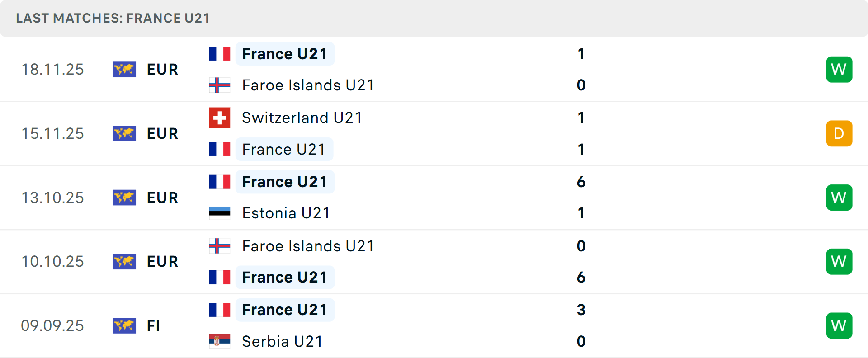
Task: Click the EUR globe icon next to 13.10.25
Action: (x=124, y=198)
